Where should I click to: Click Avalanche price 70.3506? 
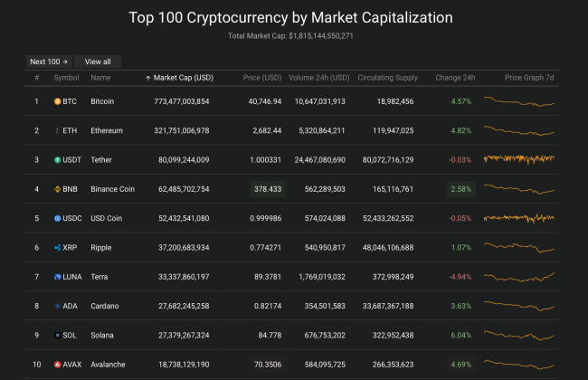268,365
